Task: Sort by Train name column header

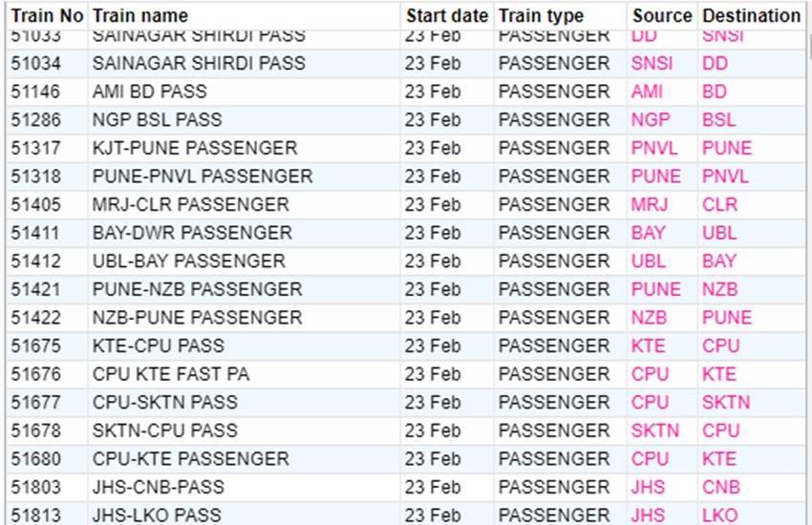Action: click(139, 16)
